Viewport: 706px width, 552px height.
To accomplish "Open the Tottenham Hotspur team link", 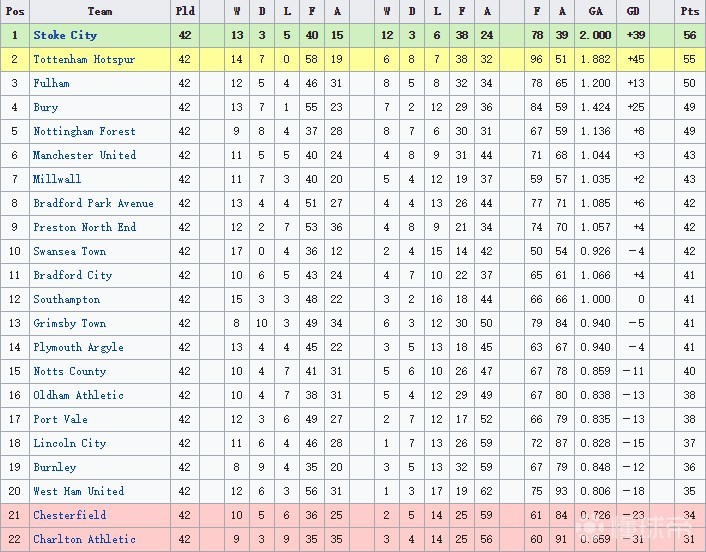I will pyautogui.click(x=84, y=59).
